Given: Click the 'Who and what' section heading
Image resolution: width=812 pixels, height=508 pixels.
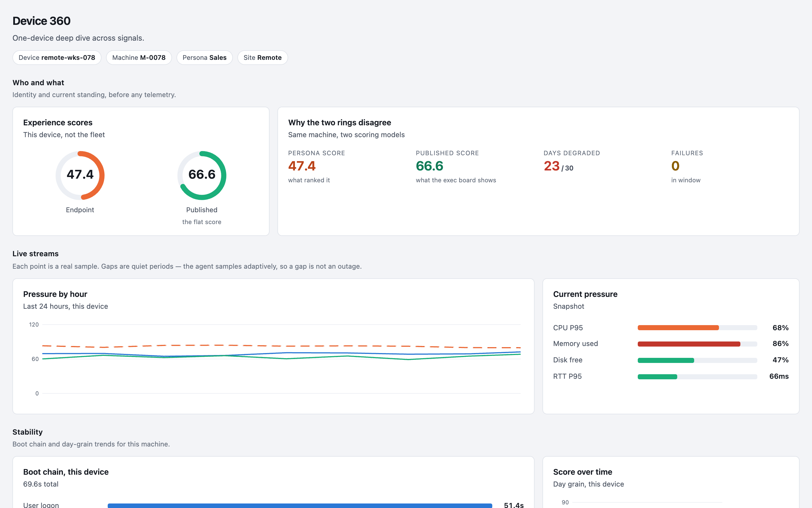Looking at the screenshot, I should [x=38, y=83].
